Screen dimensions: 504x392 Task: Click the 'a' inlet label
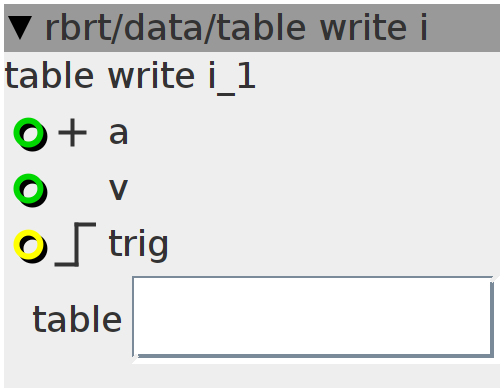pos(118,133)
